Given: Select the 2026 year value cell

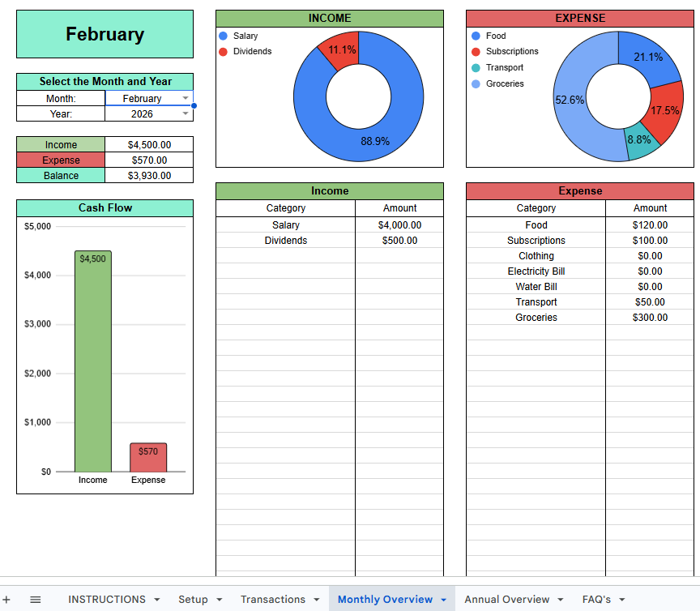Looking at the screenshot, I should pos(149,114).
